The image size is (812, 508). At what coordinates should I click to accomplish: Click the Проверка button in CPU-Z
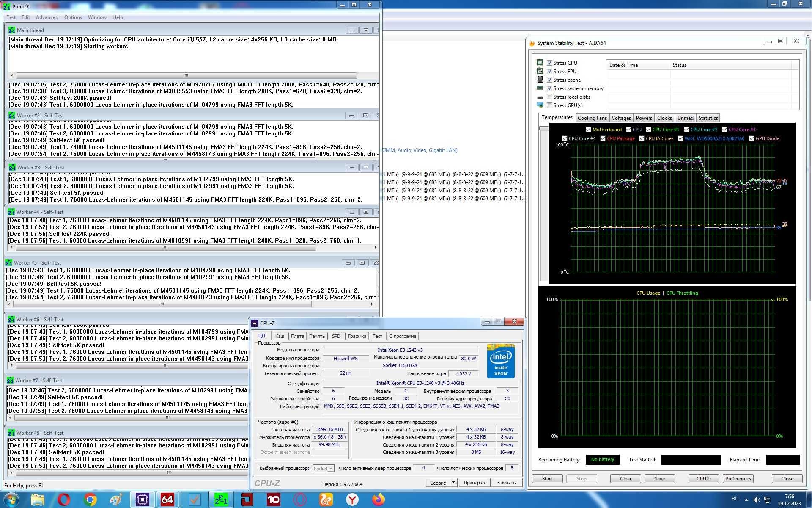pos(474,483)
